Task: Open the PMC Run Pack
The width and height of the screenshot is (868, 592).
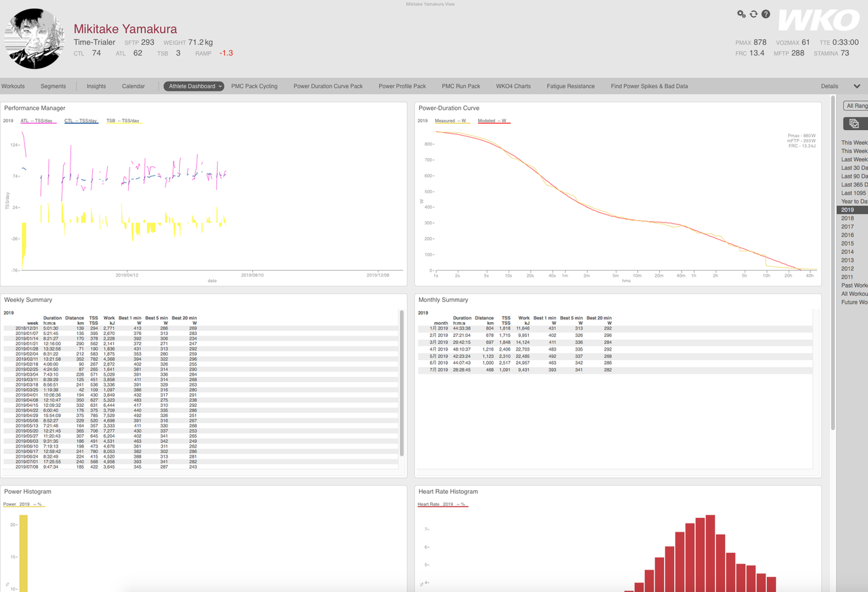Action: [461, 86]
